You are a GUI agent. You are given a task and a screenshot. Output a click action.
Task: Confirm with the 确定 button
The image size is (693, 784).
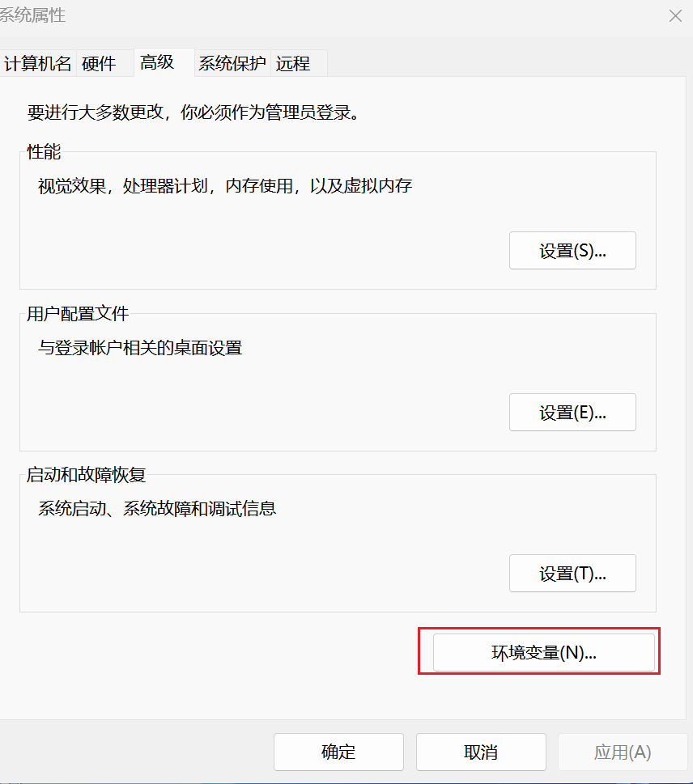[338, 752]
